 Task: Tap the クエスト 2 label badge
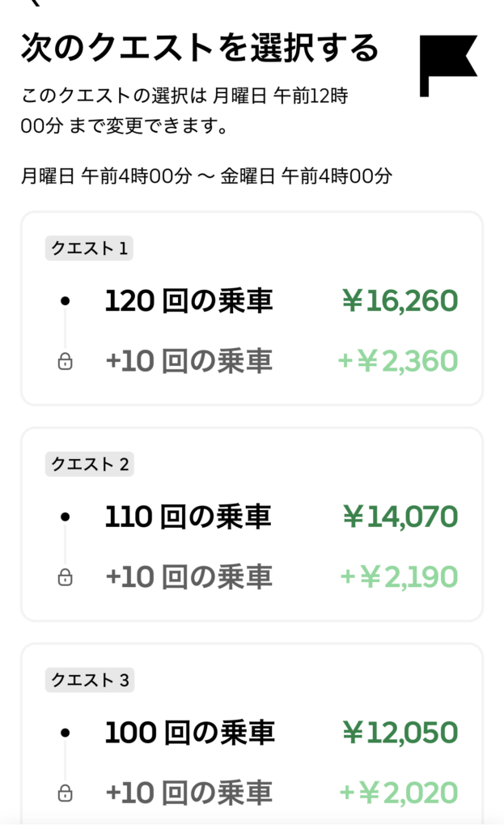click(89, 464)
